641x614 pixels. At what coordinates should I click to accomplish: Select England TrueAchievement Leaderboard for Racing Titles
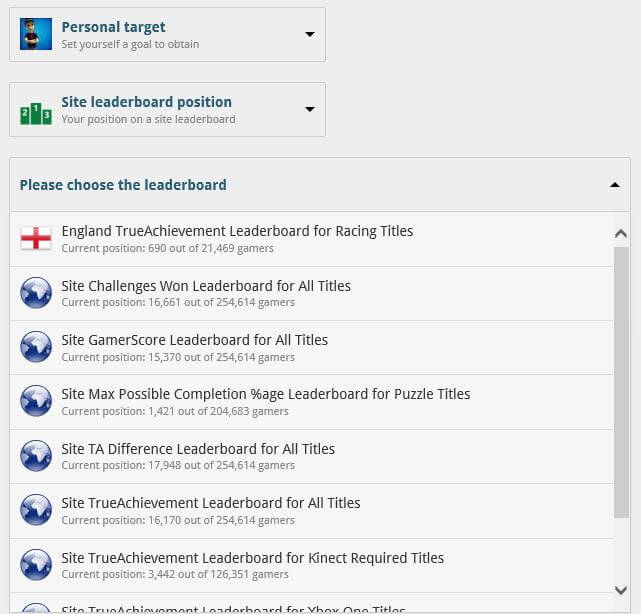click(312, 239)
